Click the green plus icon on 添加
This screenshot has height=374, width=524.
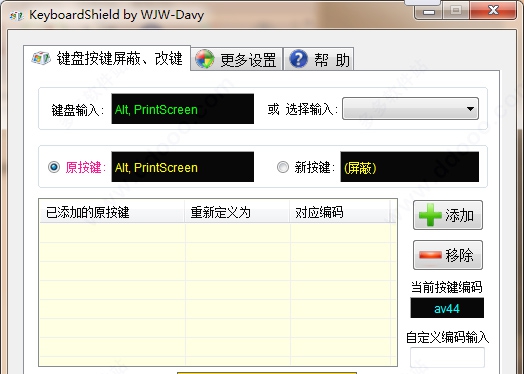coord(430,215)
